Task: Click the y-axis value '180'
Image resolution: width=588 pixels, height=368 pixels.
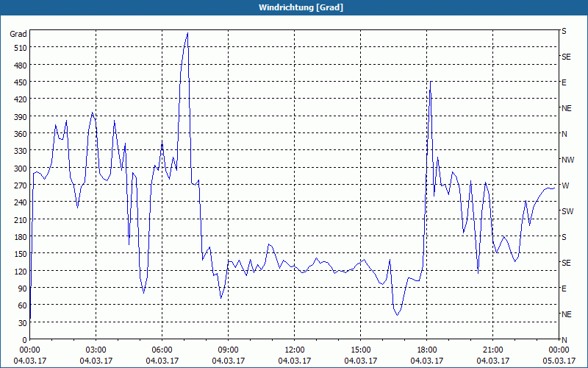Action: coord(21,237)
